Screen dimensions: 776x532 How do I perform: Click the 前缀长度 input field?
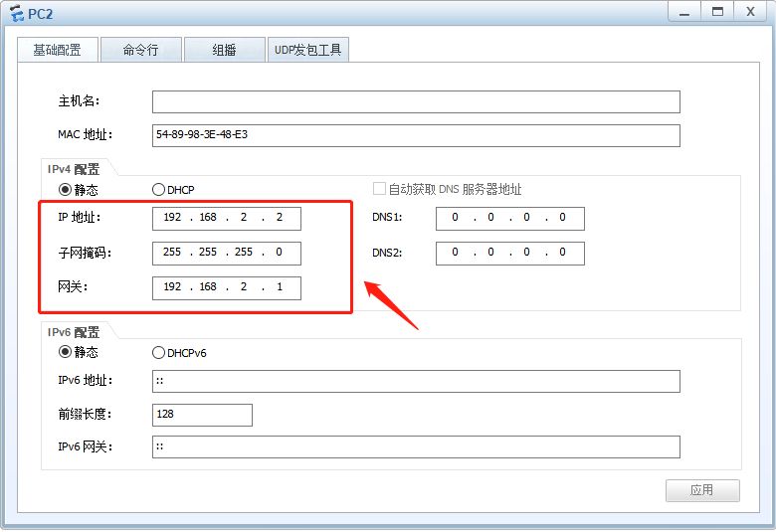click(x=202, y=415)
